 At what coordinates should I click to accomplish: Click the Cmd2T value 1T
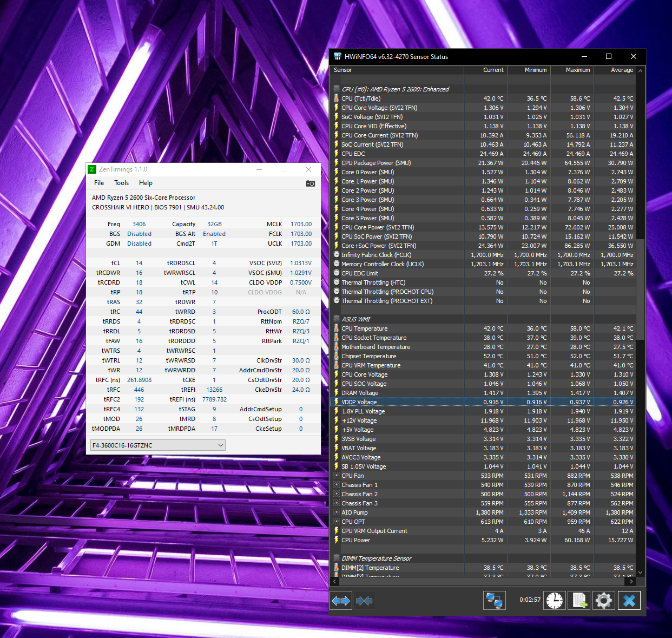(x=214, y=244)
